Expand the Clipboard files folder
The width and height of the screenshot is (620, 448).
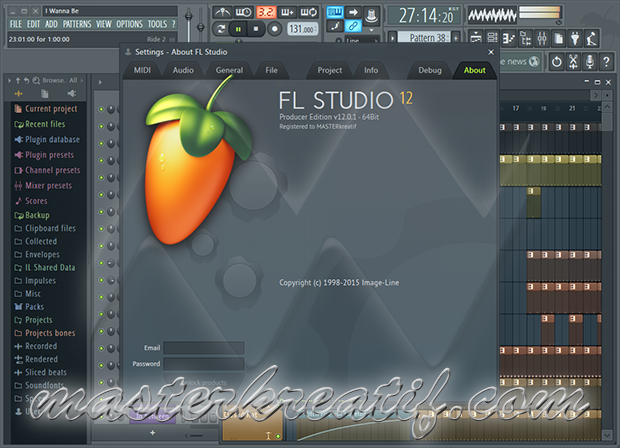coord(45,229)
